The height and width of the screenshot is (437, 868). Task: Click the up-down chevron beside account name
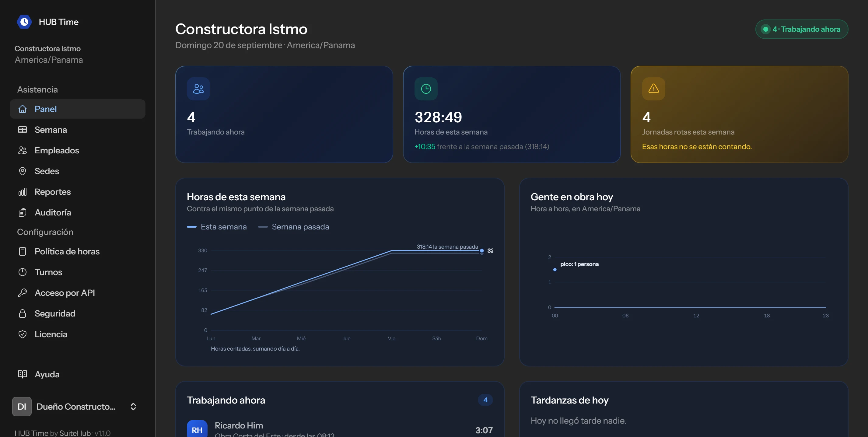point(133,407)
